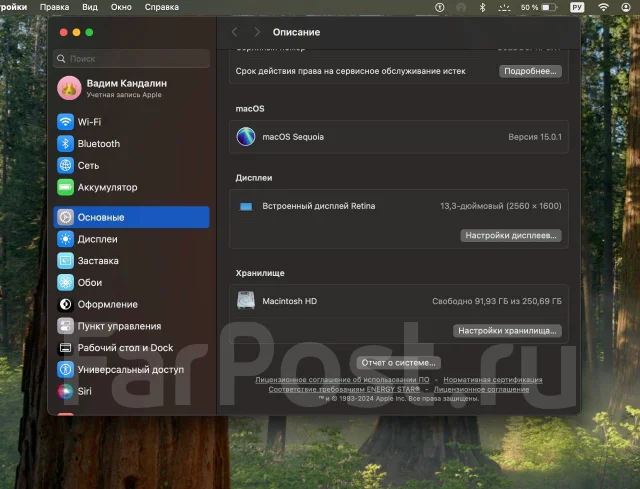Click the macOS Sequoia name text

pos(293,137)
